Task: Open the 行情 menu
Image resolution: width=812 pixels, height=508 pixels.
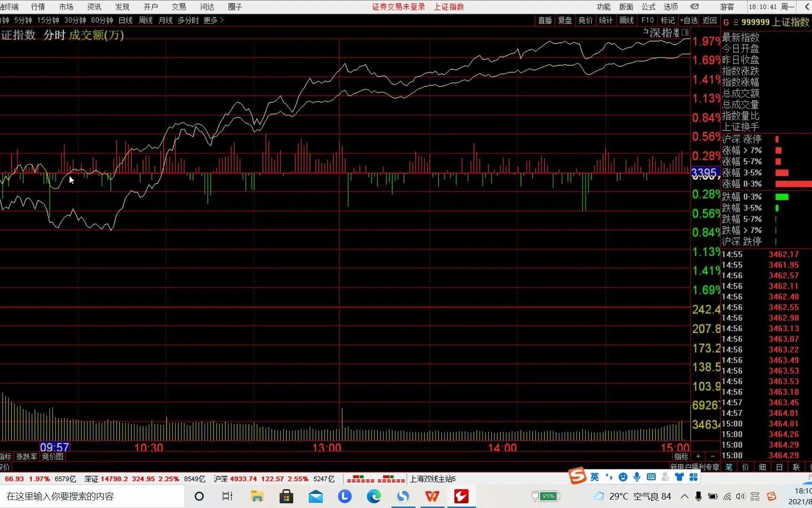Action: point(38,7)
